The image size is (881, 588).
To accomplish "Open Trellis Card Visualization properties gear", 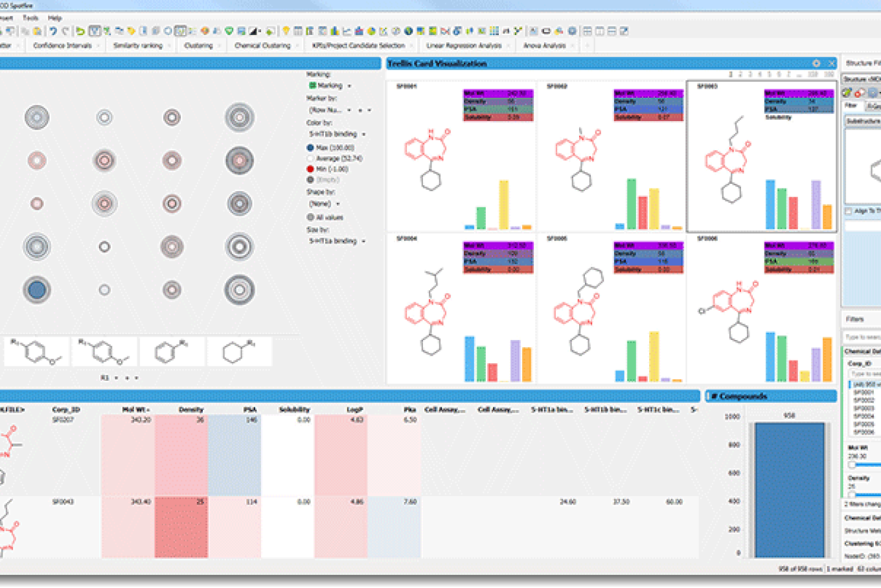I will point(816,63).
